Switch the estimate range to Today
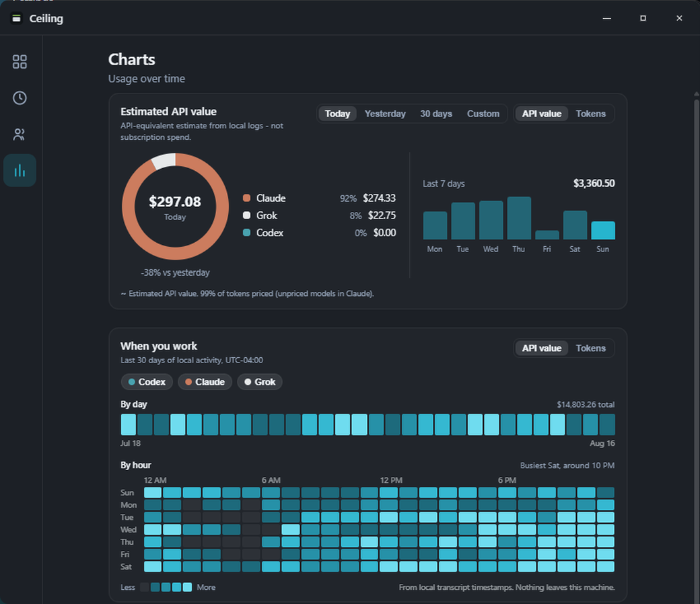The width and height of the screenshot is (700, 604). (337, 114)
